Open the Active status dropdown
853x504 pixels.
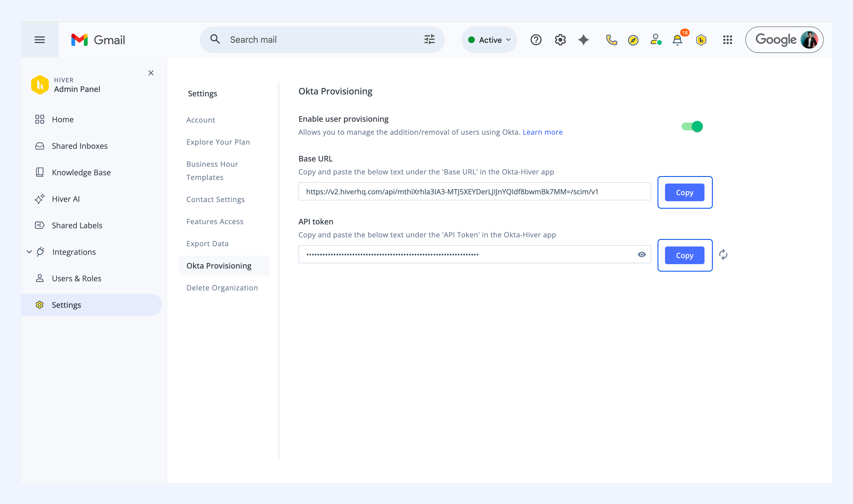489,40
